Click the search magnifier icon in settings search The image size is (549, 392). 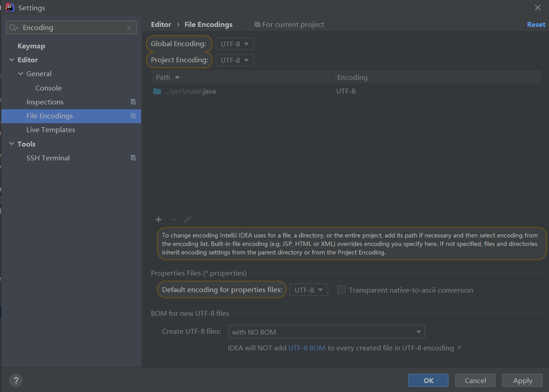[13, 28]
